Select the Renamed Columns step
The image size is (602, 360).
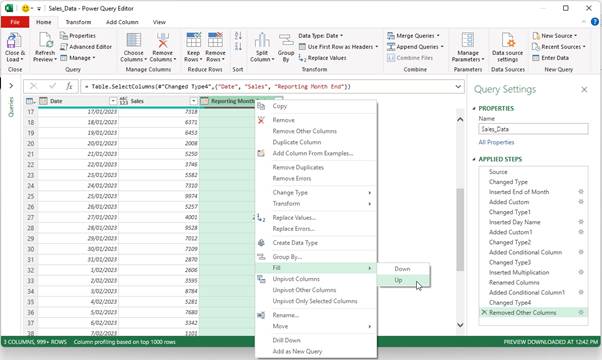point(533,282)
